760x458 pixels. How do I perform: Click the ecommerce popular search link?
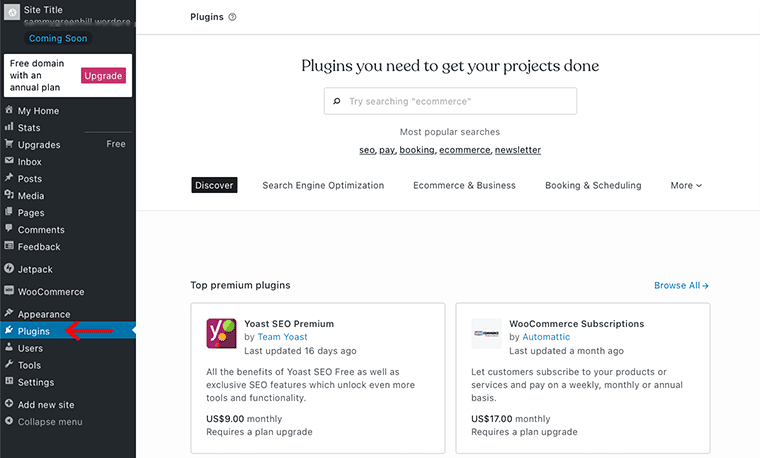tap(464, 150)
